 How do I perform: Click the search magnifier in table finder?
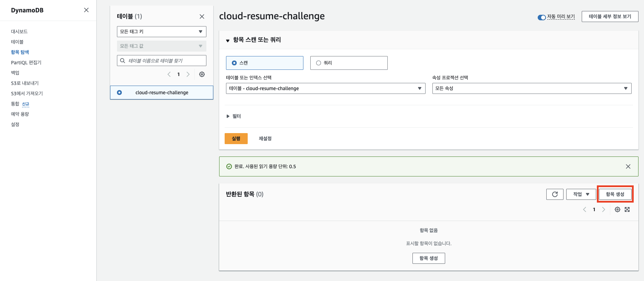point(122,61)
